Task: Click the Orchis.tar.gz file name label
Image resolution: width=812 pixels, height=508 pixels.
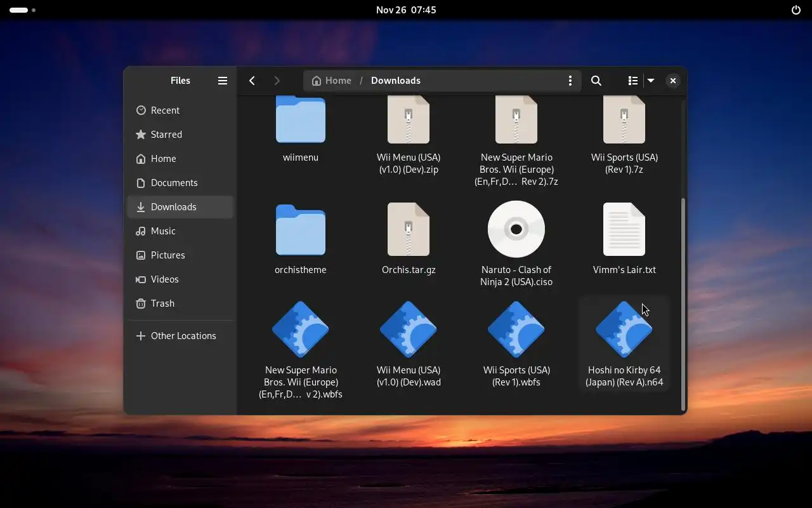Action: (409, 270)
